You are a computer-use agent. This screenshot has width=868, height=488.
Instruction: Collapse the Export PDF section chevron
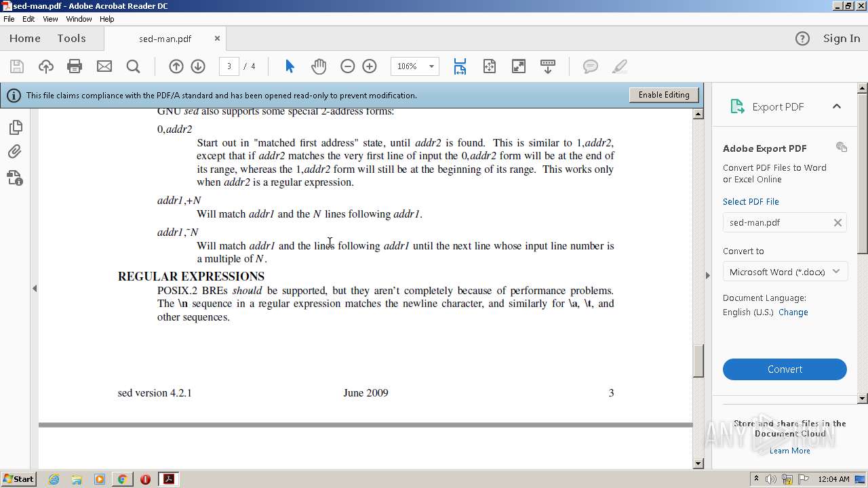pyautogui.click(x=837, y=106)
